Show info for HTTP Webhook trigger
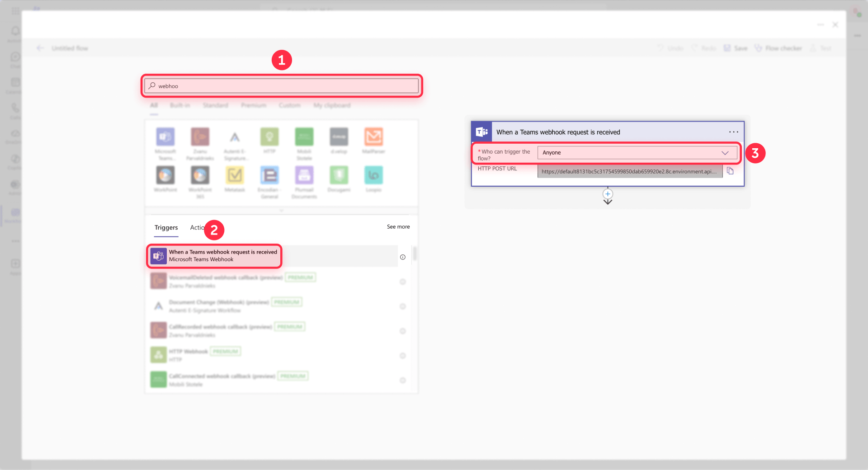The height and width of the screenshot is (470, 868). (x=403, y=356)
